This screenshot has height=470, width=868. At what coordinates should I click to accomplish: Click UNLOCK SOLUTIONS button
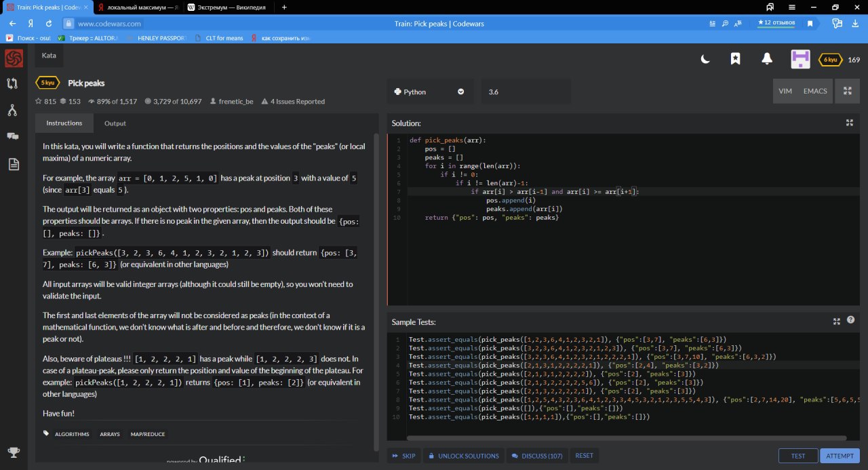[x=463, y=456]
